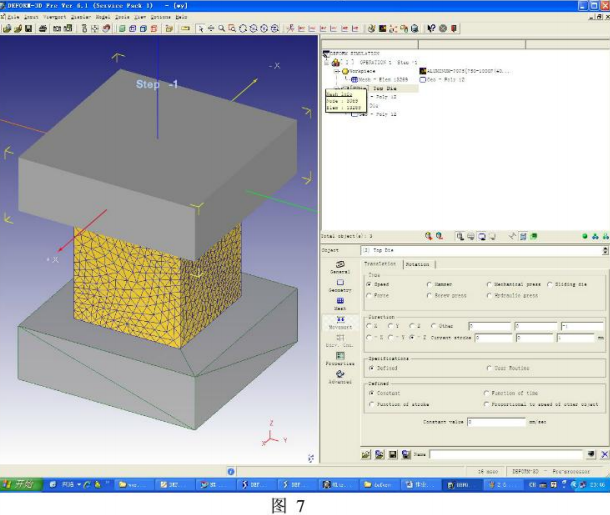Click the first rotate view circle icon
This screenshot has height=515, width=610.
[243, 28]
